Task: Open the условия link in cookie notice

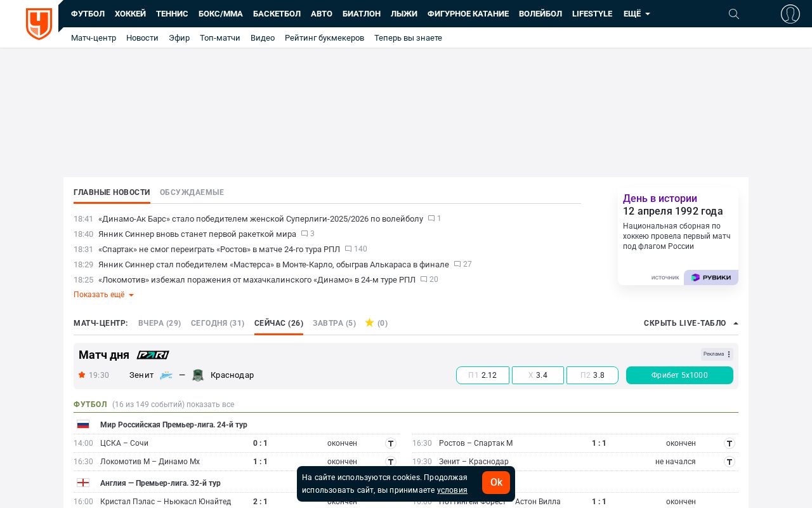Action: tap(452, 490)
